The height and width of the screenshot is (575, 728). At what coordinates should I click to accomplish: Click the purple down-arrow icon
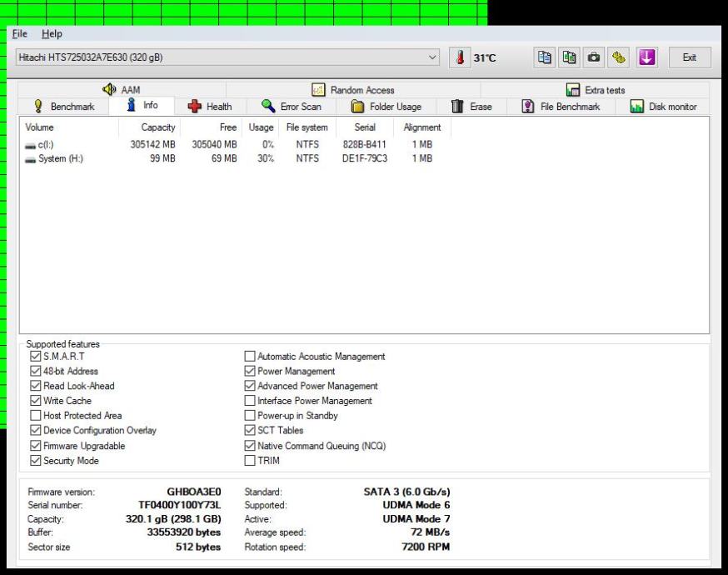(x=647, y=57)
